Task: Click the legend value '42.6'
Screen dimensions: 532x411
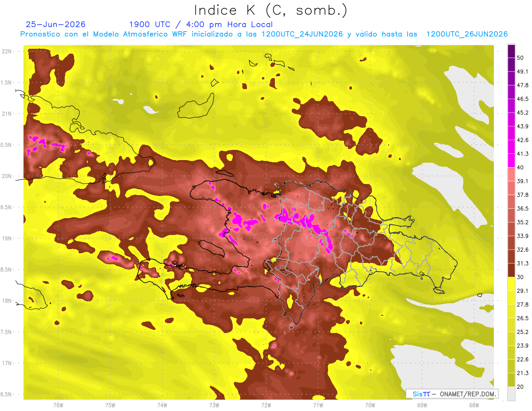Action: [x=522, y=140]
